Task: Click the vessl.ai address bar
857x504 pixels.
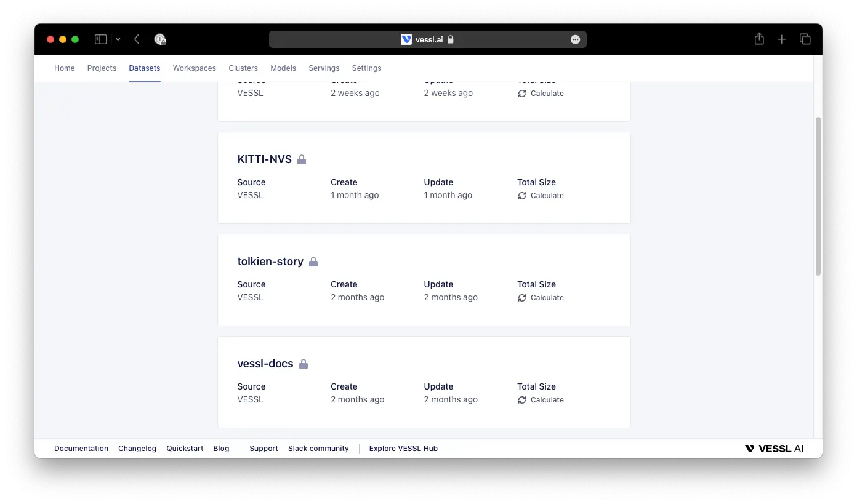Action: pyautogui.click(x=428, y=39)
